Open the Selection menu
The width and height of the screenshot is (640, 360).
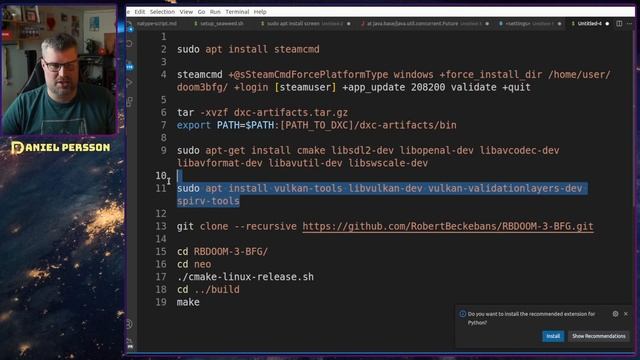click(162, 12)
